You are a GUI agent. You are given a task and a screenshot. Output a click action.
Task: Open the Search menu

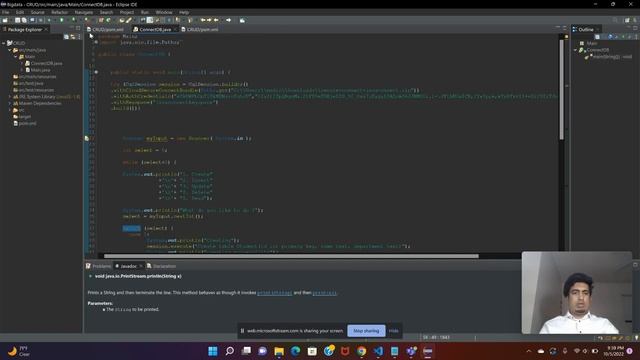(x=106, y=12)
